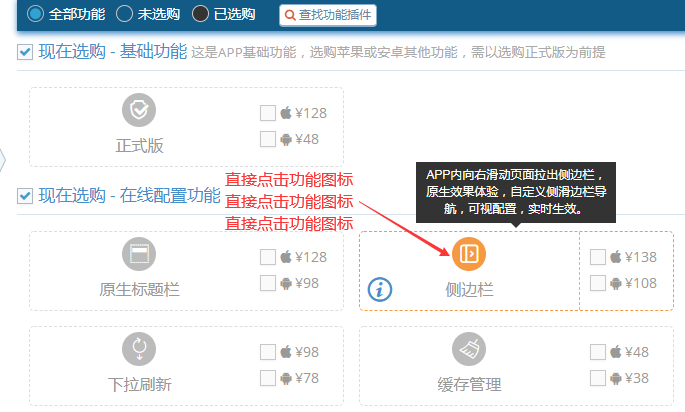Screen dimensions: 685x412
Task: Click the 缓存管理 broom icon
Action: click(469, 349)
